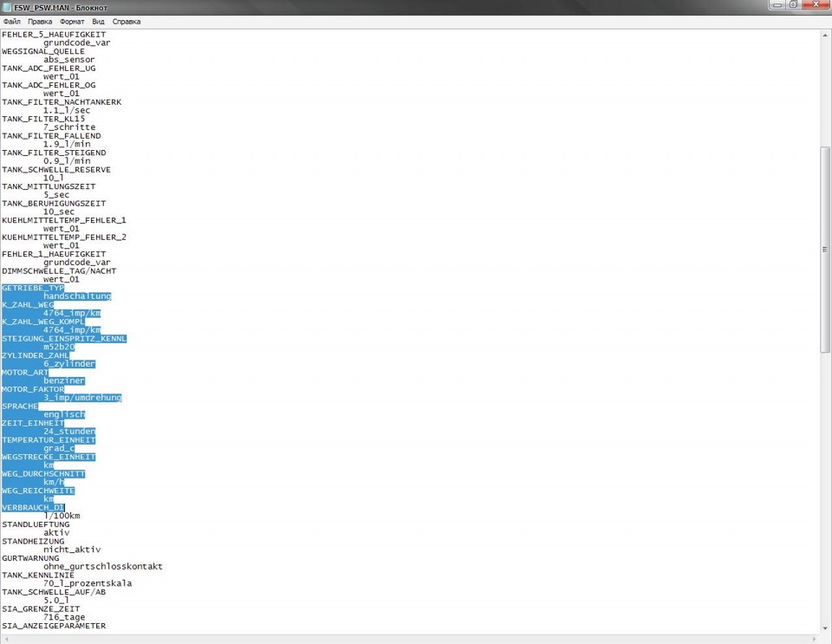This screenshot has height=644, width=832.
Task: Click the scroll down arrow
Action: pos(824,628)
